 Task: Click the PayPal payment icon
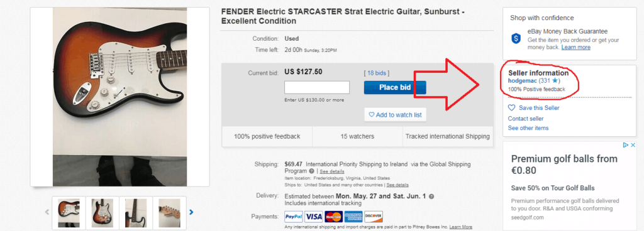[294, 217]
